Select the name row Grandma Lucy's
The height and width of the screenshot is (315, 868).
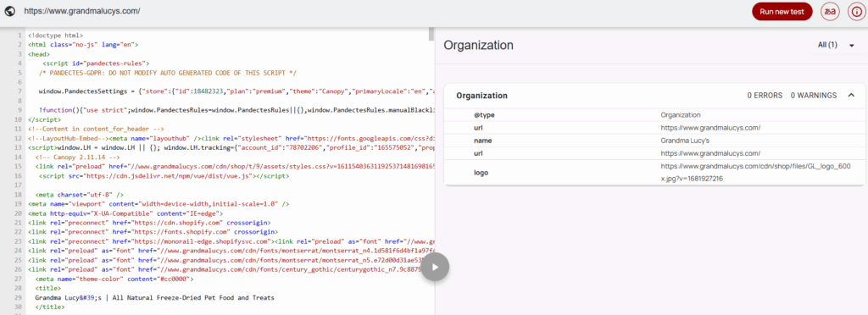655,141
